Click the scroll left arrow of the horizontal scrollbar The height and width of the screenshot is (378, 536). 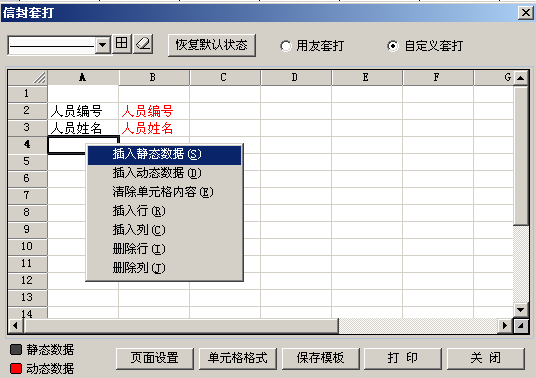pyautogui.click(x=15, y=325)
